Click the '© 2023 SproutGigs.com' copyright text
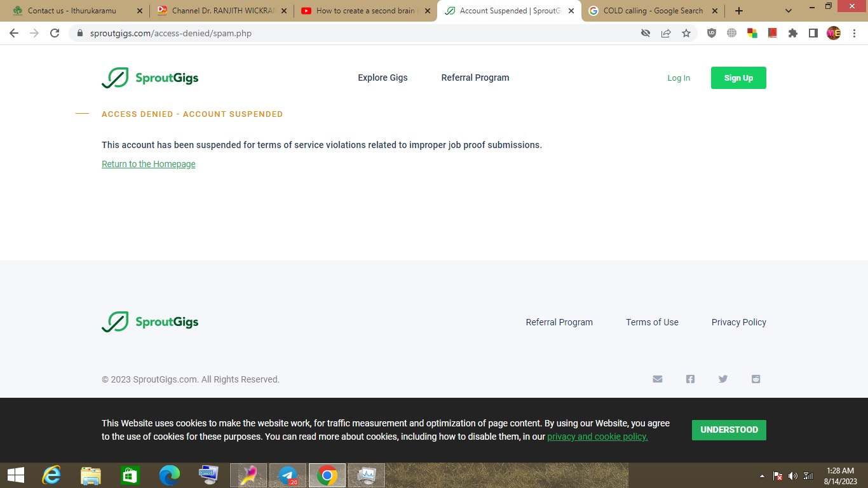This screenshot has height=488, width=868. click(191, 379)
